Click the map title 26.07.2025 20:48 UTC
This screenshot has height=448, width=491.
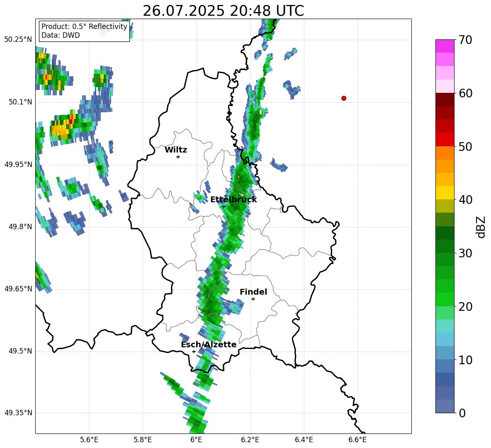223,11
